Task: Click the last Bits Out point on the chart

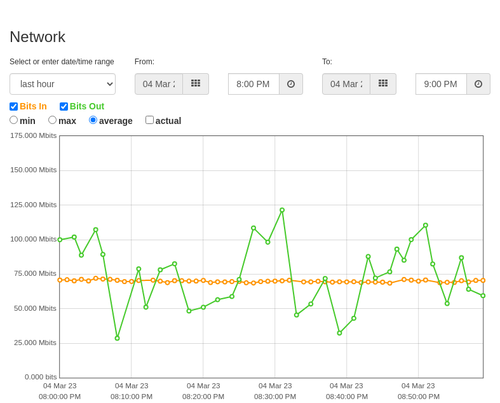Action: [483, 296]
